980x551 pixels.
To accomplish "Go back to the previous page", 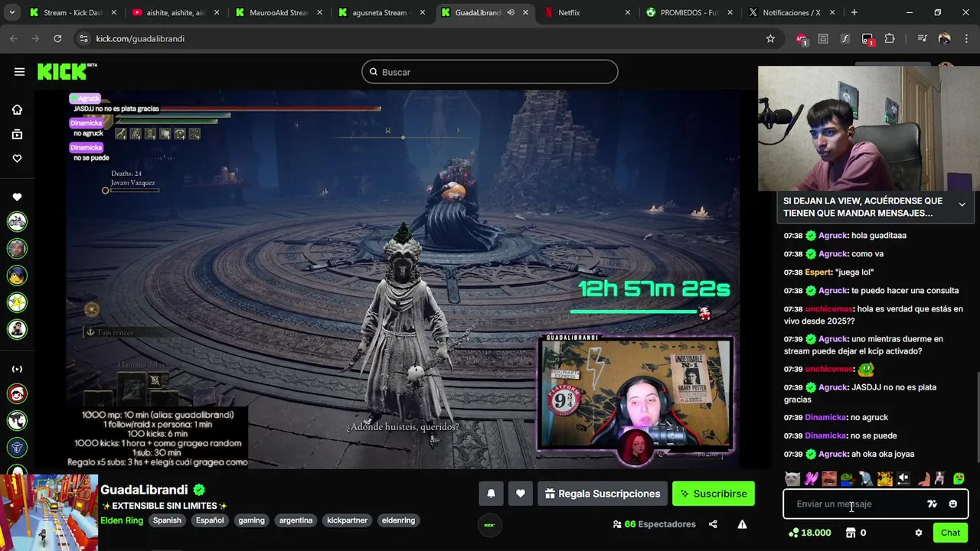I will tap(14, 38).
